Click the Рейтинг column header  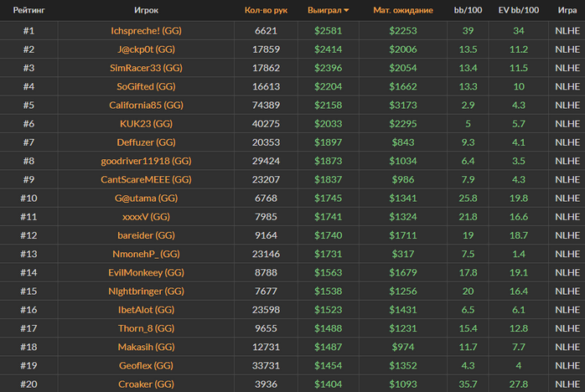pos(28,10)
